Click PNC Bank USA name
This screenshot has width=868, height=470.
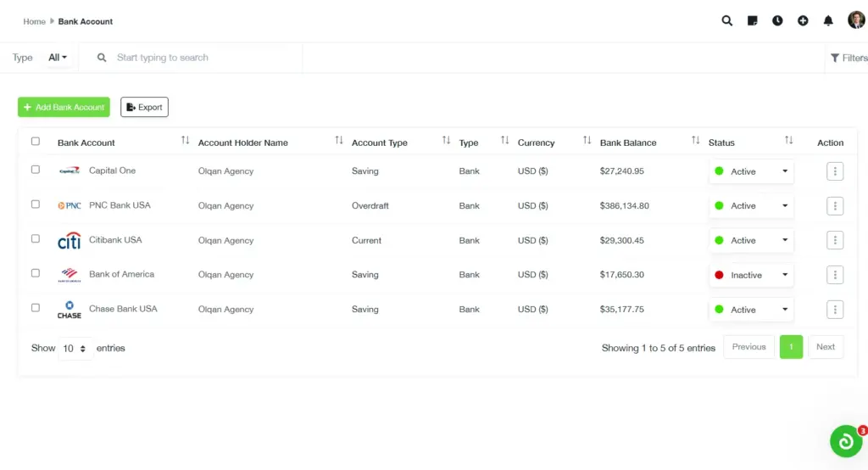click(120, 205)
